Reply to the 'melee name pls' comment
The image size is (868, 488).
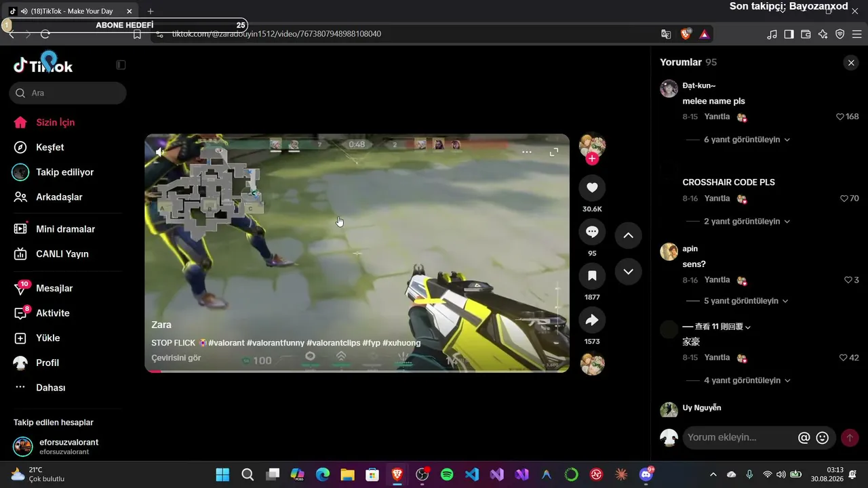click(x=717, y=117)
